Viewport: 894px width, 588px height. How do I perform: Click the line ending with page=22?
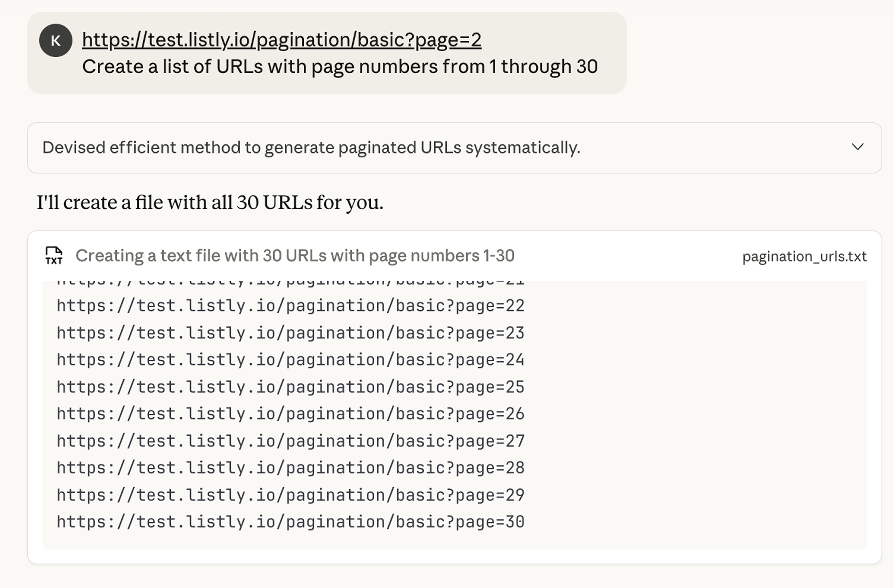[x=290, y=306]
